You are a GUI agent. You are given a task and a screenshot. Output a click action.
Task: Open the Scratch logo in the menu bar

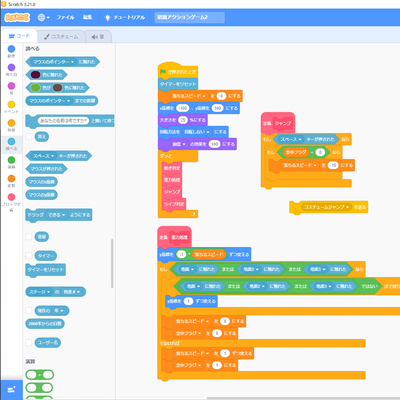(x=17, y=17)
